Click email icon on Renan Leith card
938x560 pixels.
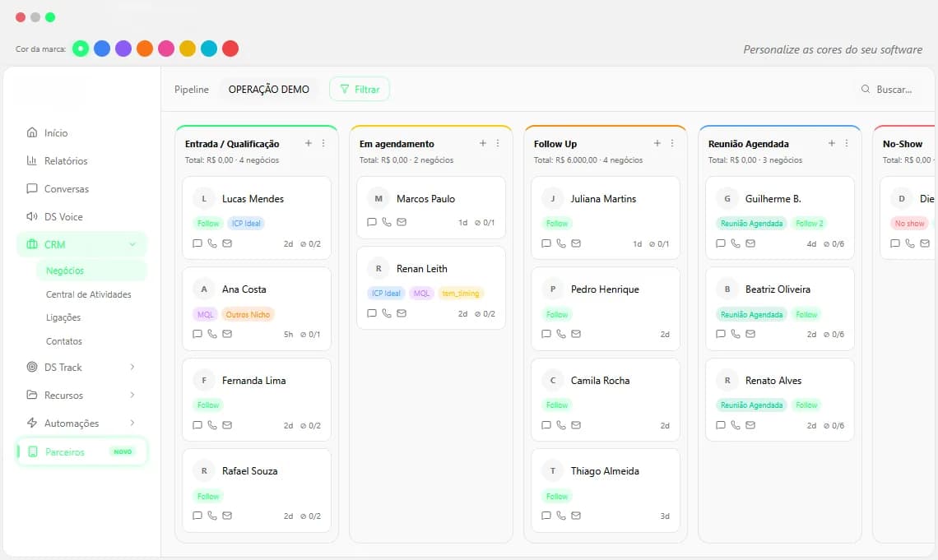(402, 313)
